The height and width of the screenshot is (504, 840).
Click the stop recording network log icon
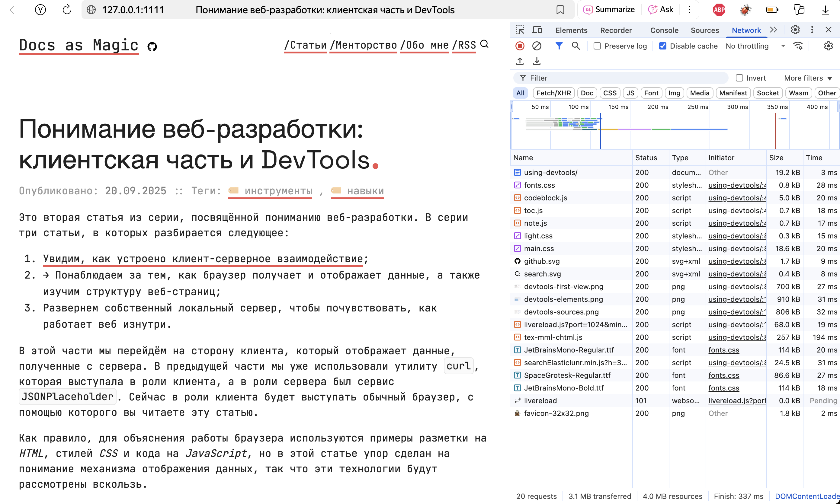[x=520, y=46]
